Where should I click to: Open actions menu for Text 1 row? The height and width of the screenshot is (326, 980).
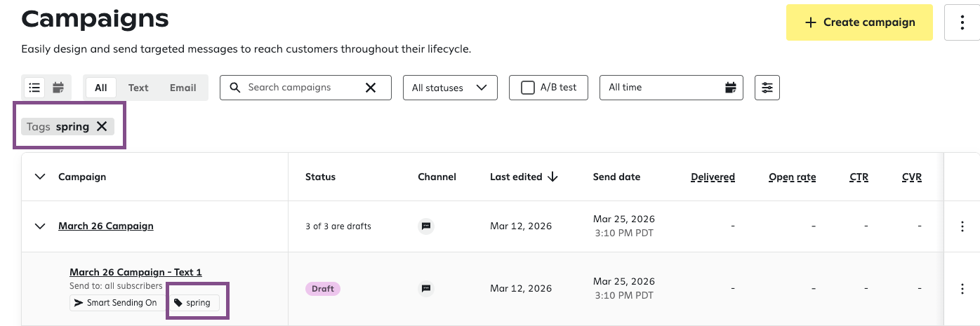click(x=962, y=289)
